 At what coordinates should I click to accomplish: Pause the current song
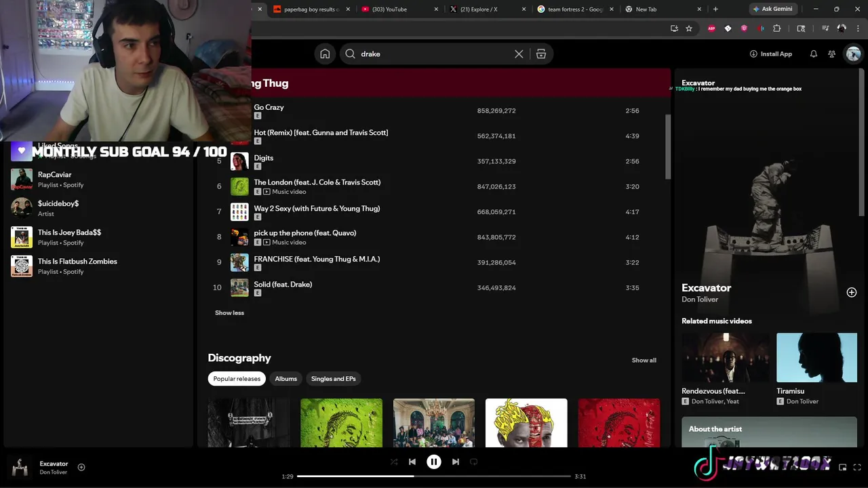(434, 462)
